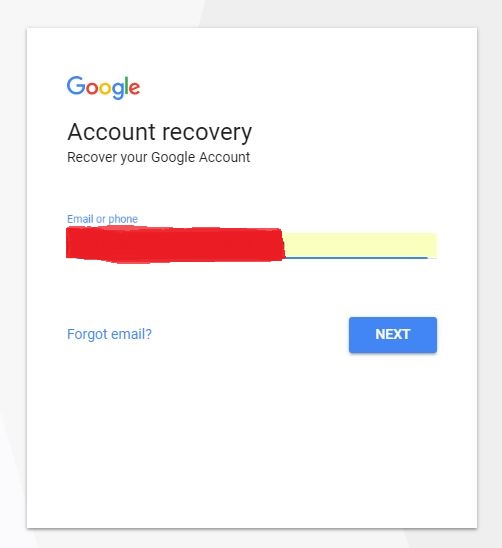Click the final red e in Google logo
The image size is (502, 548).
(x=135, y=89)
